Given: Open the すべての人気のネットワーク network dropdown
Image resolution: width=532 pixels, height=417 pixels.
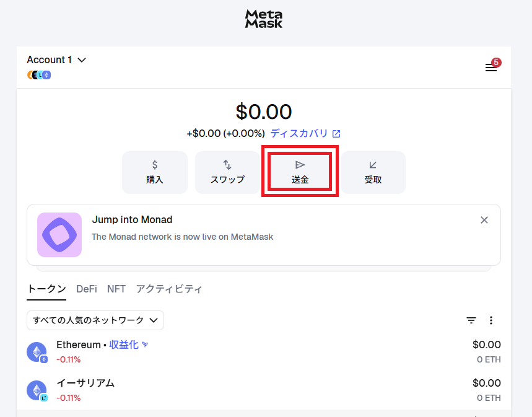Looking at the screenshot, I should 95,320.
